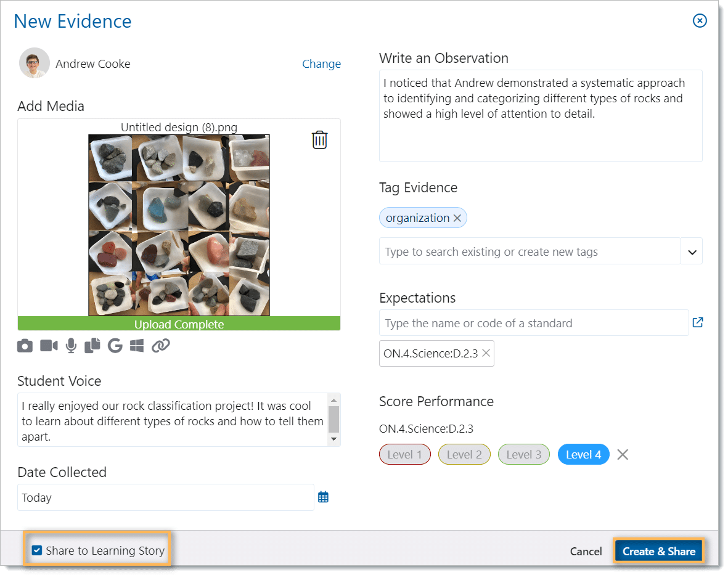The image size is (728, 575).
Task: Remove the organization tag
Action: click(x=457, y=218)
